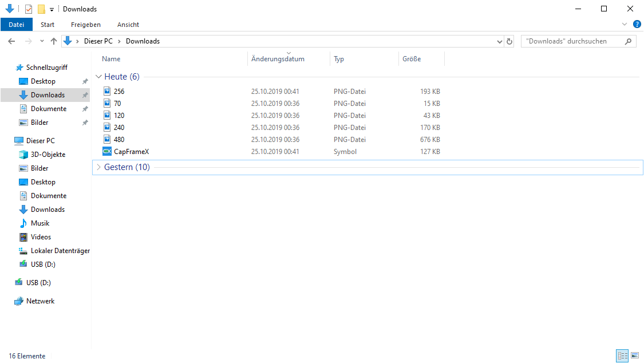644x363 pixels.
Task: Switch to the Start ribbon tab
Action: pos(48,25)
